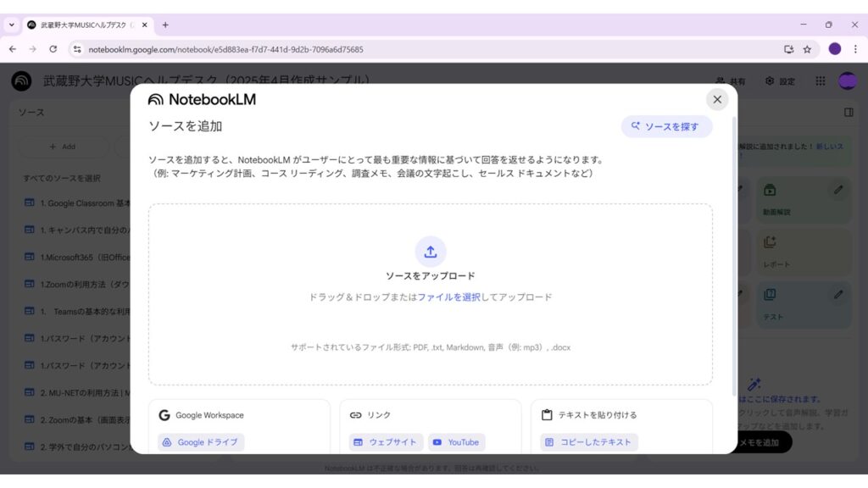Open the Google apps grid icon
868x488 pixels.
tap(820, 81)
